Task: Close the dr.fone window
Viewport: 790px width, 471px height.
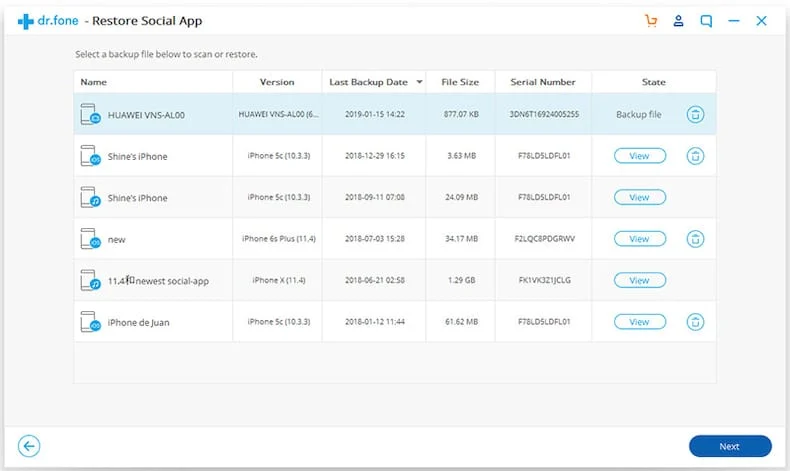Action: pyautogui.click(x=761, y=21)
